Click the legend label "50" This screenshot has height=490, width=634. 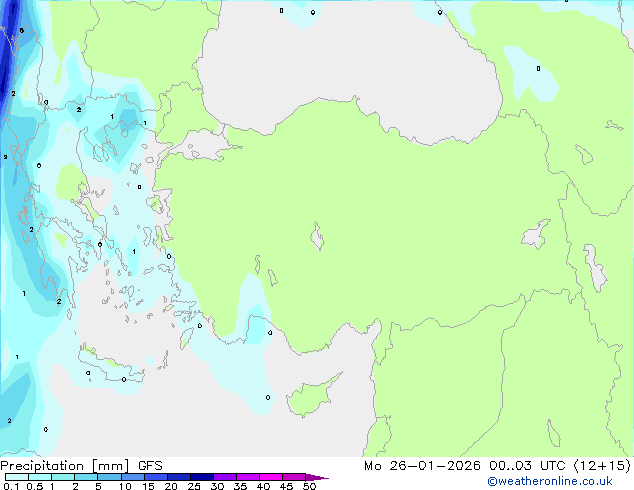(x=309, y=486)
